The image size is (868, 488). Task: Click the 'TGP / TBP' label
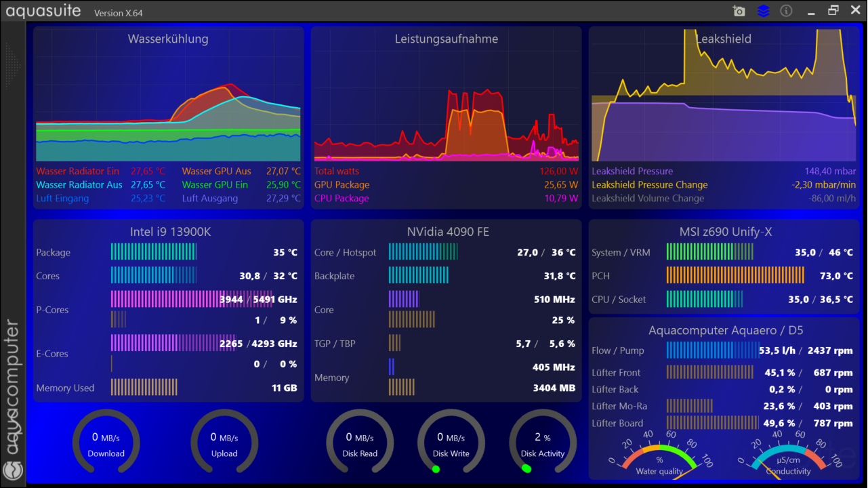(335, 343)
